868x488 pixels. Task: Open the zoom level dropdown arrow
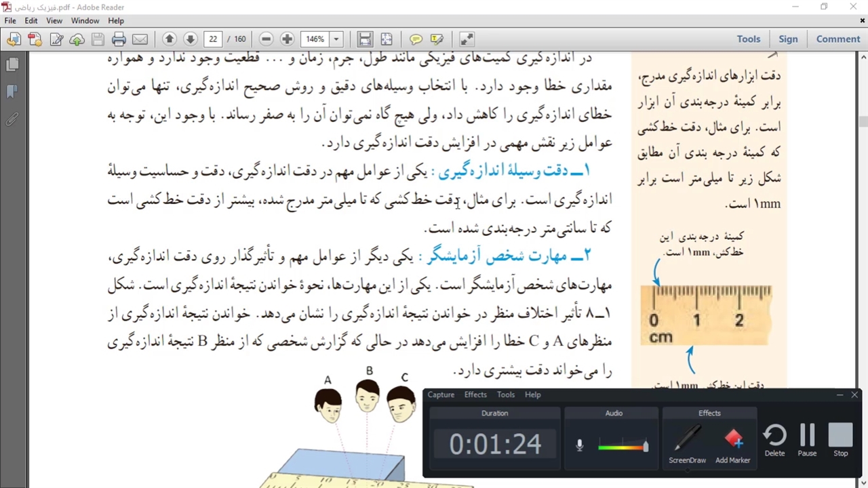click(336, 39)
